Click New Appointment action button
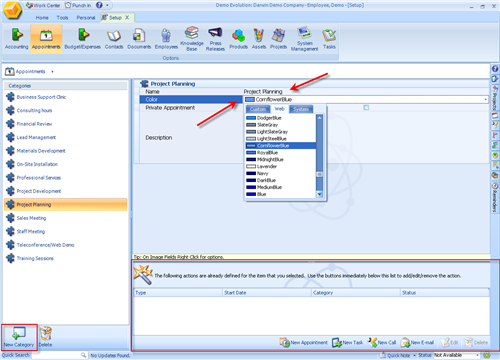This screenshot has height=360, width=500. 303,342
